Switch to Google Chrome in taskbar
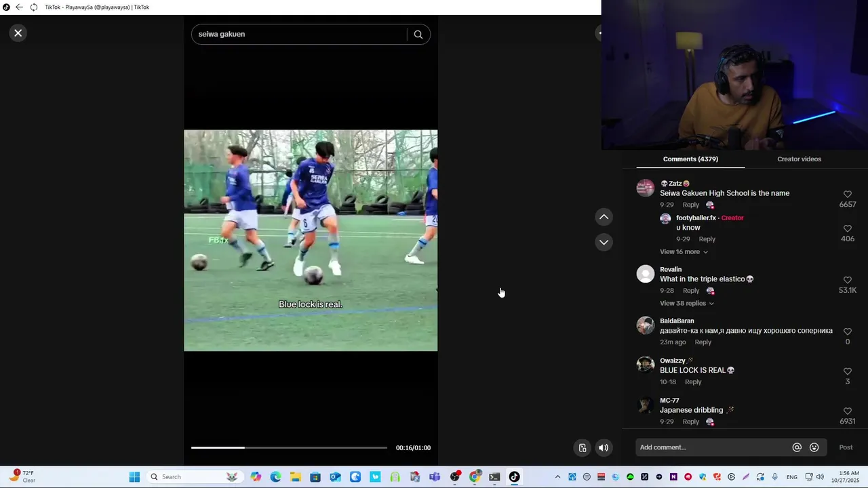The width and height of the screenshot is (868, 488). click(x=475, y=477)
